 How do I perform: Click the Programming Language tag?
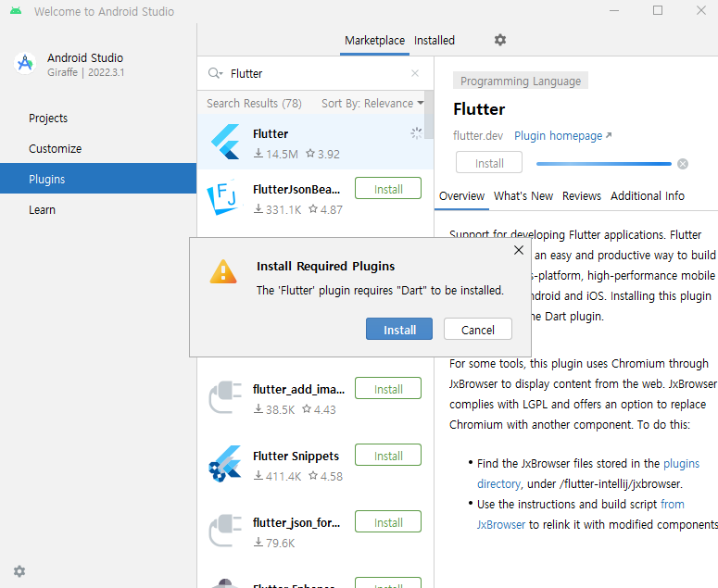pyautogui.click(x=520, y=81)
